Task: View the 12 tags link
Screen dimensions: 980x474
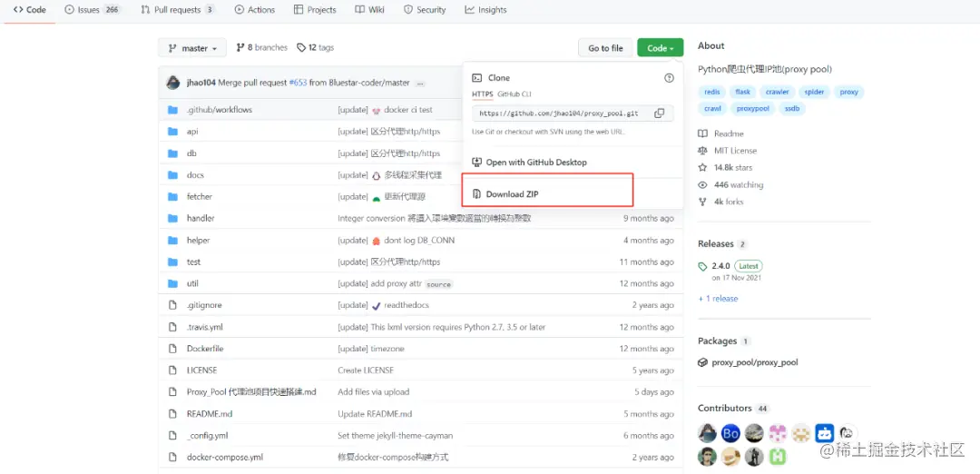Action: [315, 47]
